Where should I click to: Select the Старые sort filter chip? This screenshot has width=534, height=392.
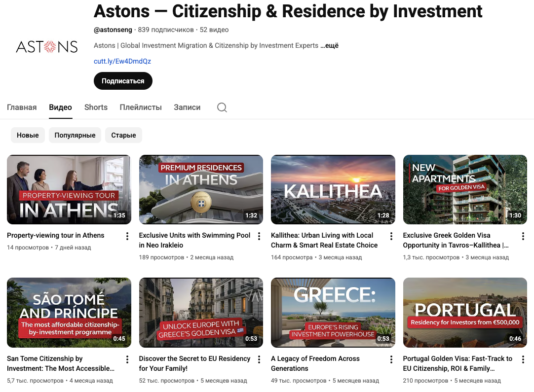(x=123, y=135)
